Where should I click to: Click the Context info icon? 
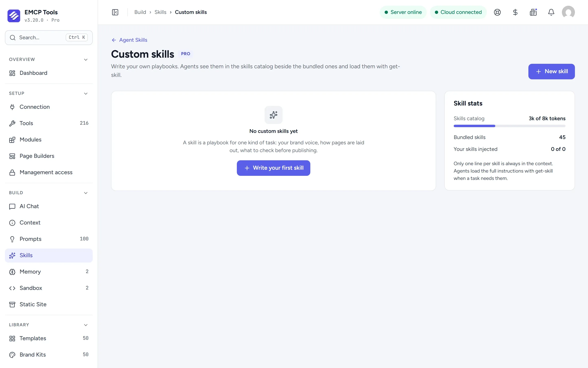tap(12, 223)
